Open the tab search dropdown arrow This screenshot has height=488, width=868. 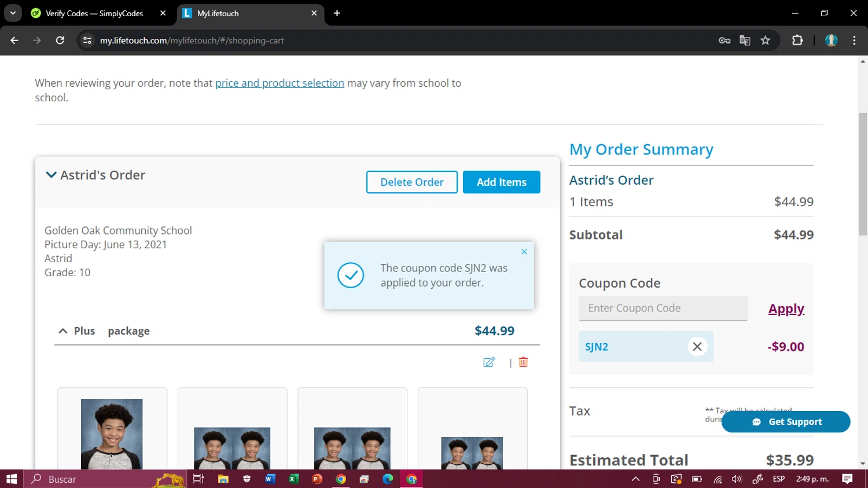pos(13,13)
